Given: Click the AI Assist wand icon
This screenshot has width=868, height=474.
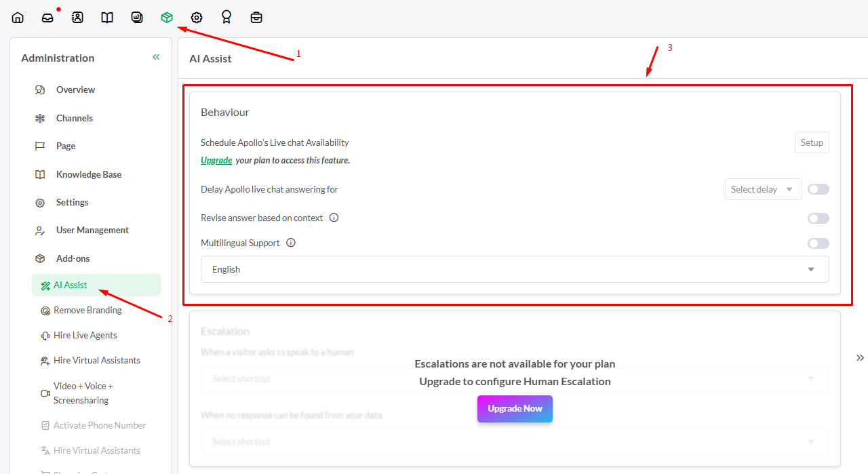Looking at the screenshot, I should 45,285.
